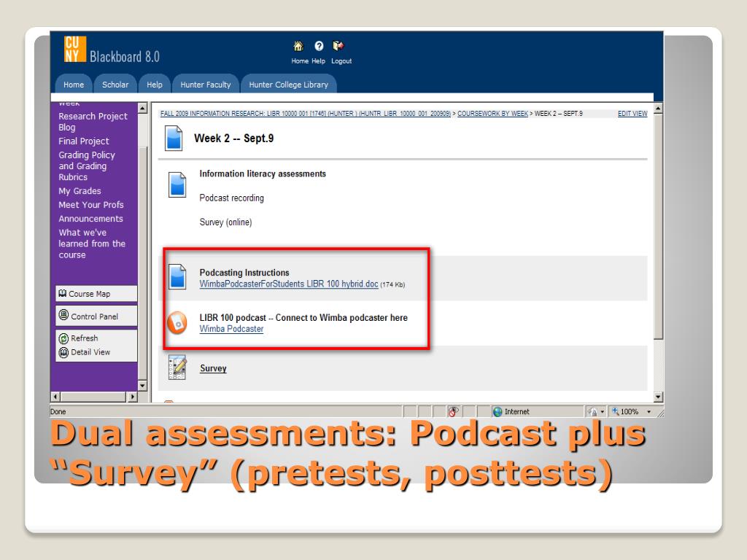The width and height of the screenshot is (747, 560).
Task: Switch to the Scholar tab
Action: tap(115, 85)
